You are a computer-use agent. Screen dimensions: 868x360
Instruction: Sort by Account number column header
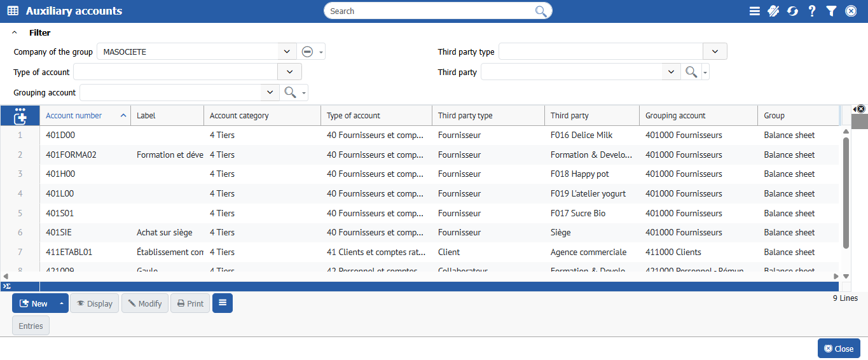pyautogui.click(x=74, y=116)
